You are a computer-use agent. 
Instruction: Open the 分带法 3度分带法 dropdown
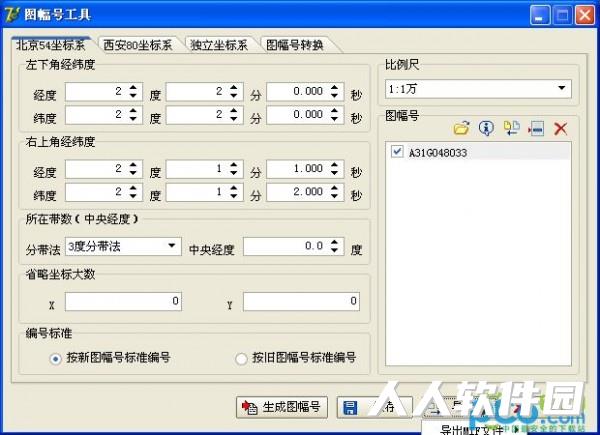coord(172,246)
